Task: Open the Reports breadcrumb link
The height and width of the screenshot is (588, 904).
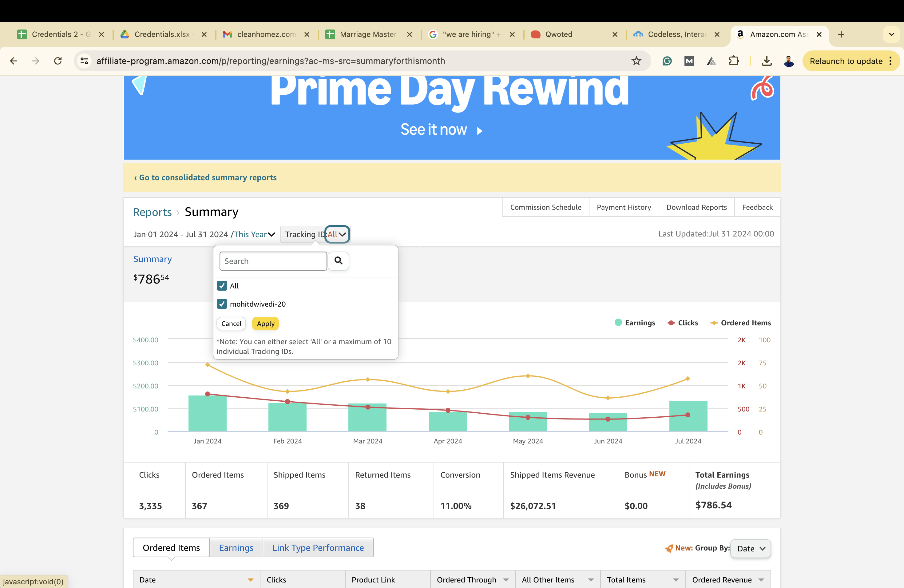Action: 152,212
